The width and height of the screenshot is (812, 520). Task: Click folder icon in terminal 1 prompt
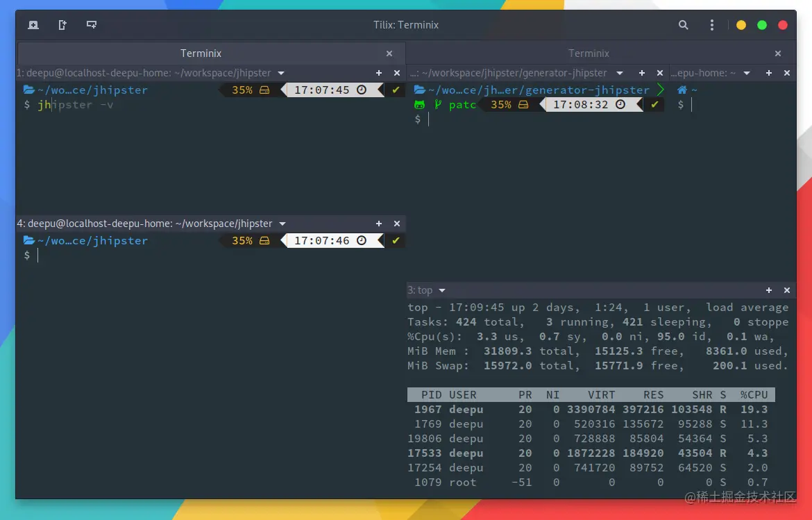pos(29,90)
